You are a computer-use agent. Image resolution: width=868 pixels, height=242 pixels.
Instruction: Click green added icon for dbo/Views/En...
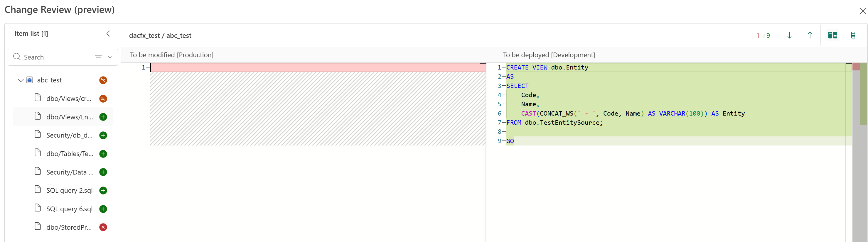103,117
